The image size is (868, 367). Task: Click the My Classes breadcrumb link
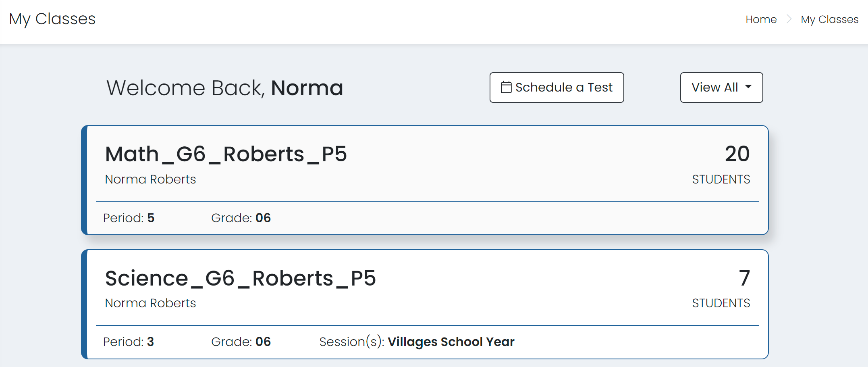tap(829, 19)
